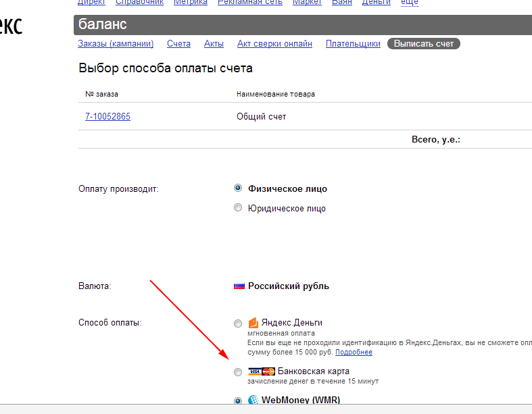Click the 'баланс' service title bar
This screenshot has width=532, height=414.
[303, 25]
